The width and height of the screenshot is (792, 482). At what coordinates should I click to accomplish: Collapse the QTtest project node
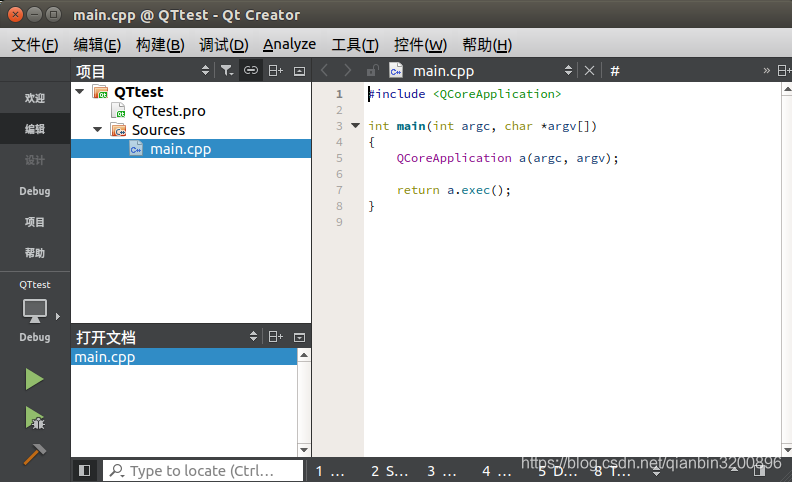(x=80, y=91)
